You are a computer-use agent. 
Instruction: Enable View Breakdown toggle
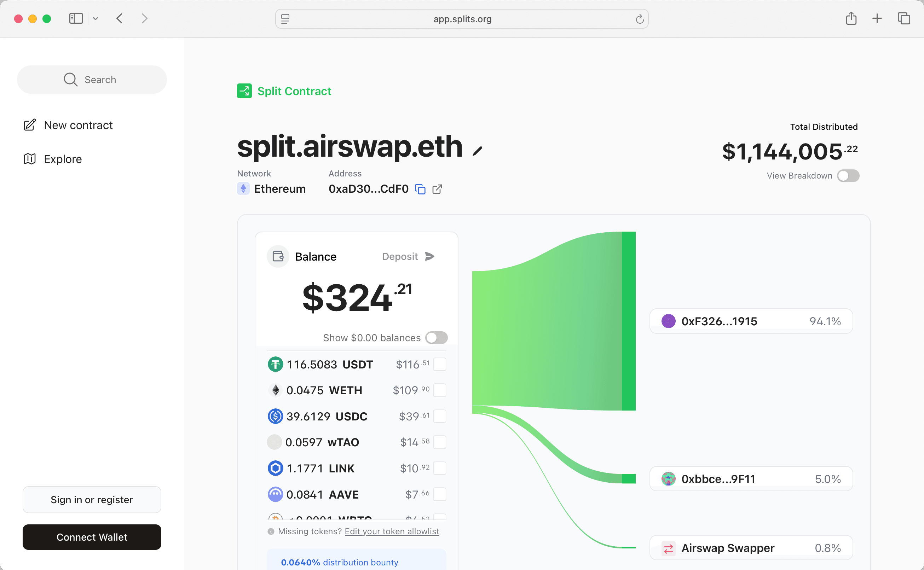click(x=848, y=176)
